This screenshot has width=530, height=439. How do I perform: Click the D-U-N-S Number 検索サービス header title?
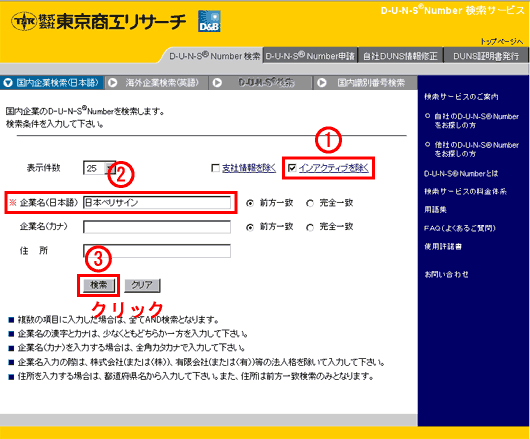pos(453,10)
